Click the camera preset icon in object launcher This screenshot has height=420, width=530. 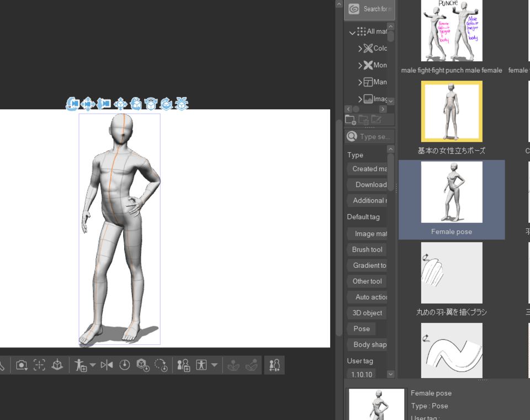click(x=22, y=365)
